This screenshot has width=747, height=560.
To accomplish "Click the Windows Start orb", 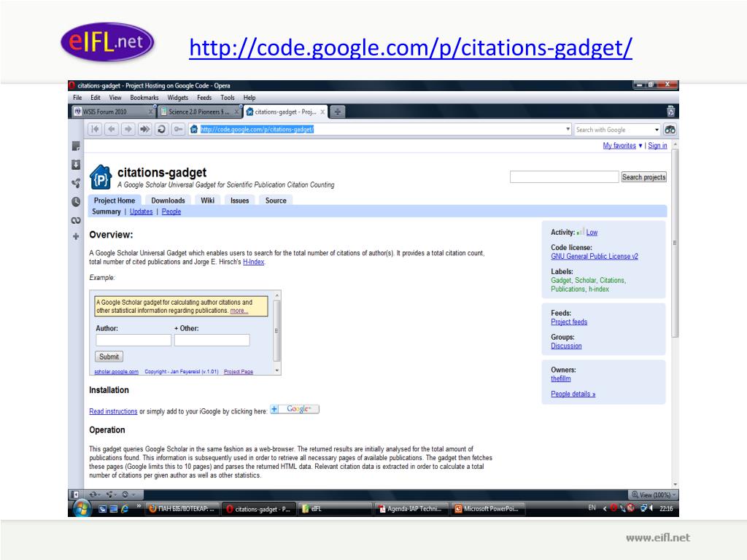I will [82, 508].
